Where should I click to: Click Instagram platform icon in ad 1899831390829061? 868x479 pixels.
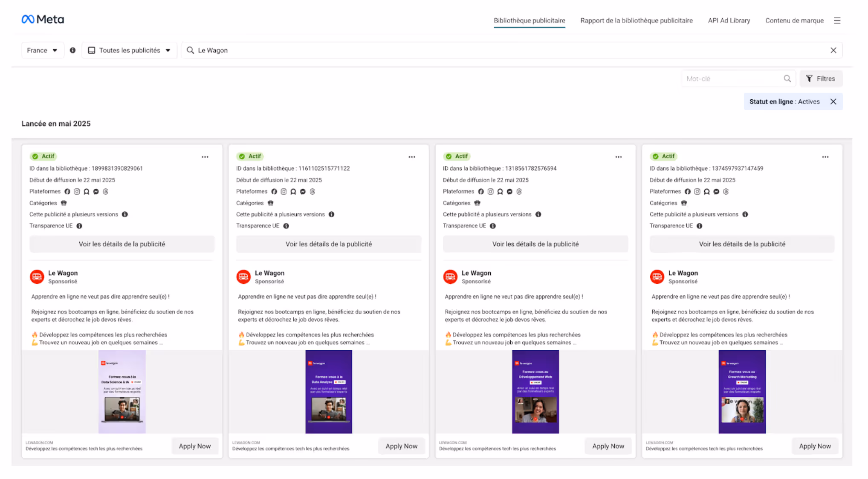click(x=77, y=192)
